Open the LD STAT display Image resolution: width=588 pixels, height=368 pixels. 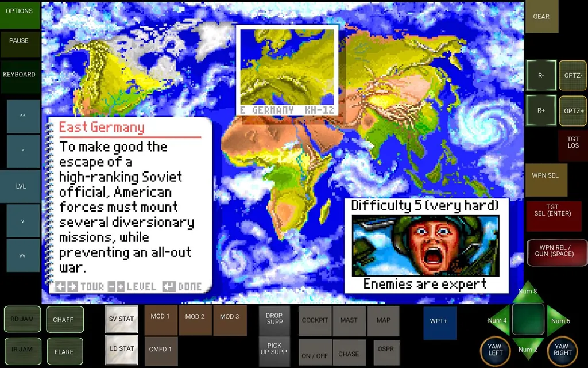(x=122, y=350)
